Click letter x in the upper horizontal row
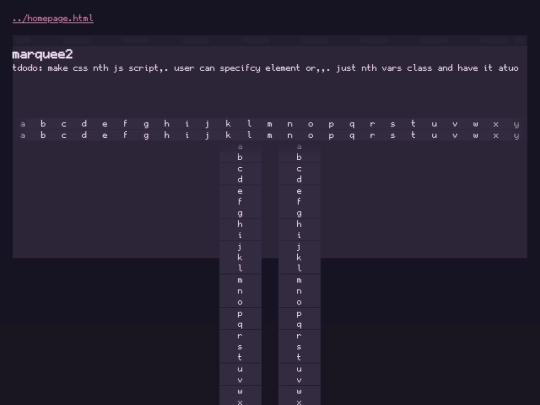Image resolution: width=540 pixels, height=405 pixels. [x=496, y=124]
